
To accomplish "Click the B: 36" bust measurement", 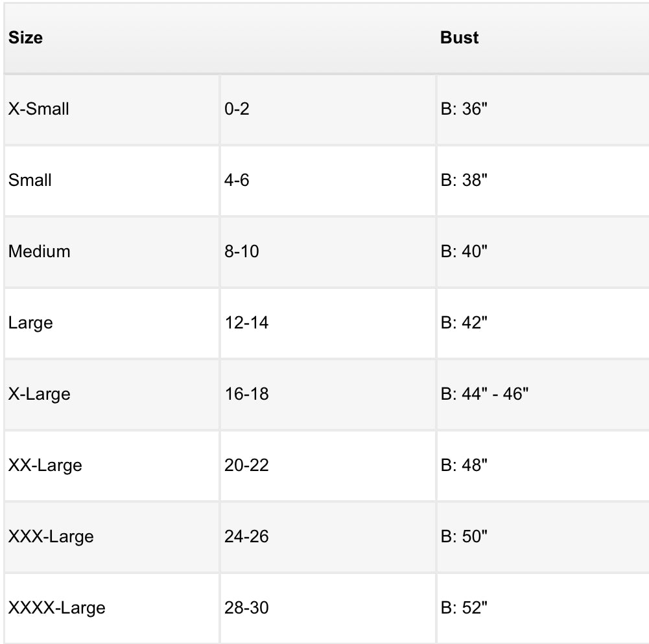I will (464, 109).
